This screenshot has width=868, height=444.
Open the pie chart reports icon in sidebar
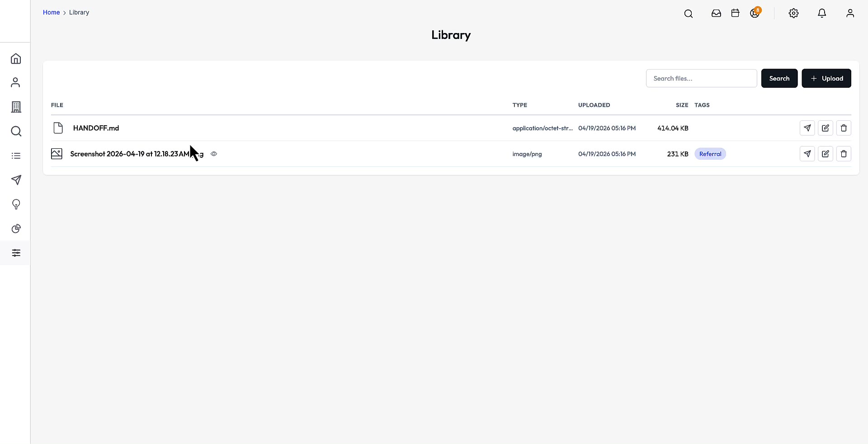pyautogui.click(x=16, y=228)
